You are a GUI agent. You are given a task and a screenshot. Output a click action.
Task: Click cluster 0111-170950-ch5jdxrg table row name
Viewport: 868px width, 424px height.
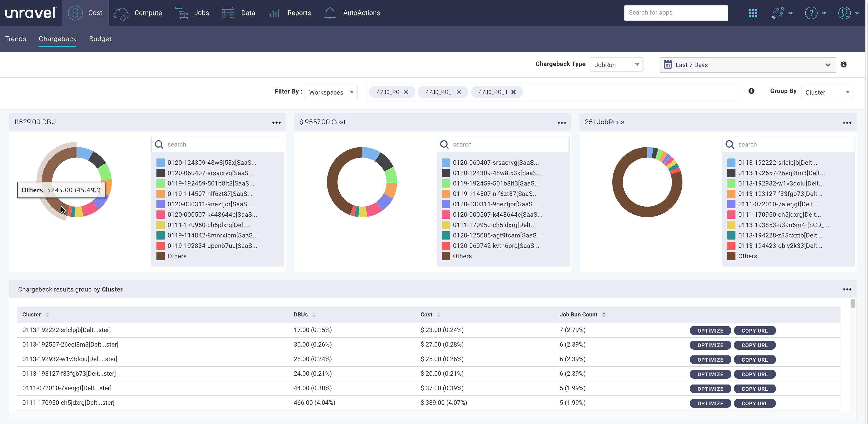[68, 403]
